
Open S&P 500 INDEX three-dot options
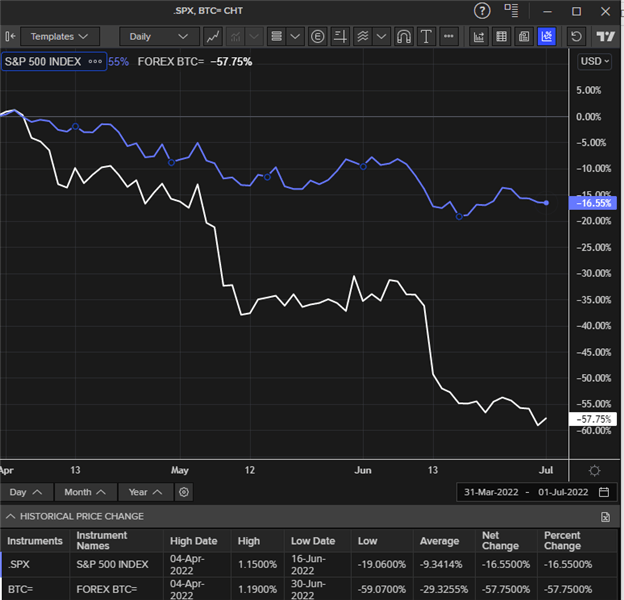(x=95, y=62)
